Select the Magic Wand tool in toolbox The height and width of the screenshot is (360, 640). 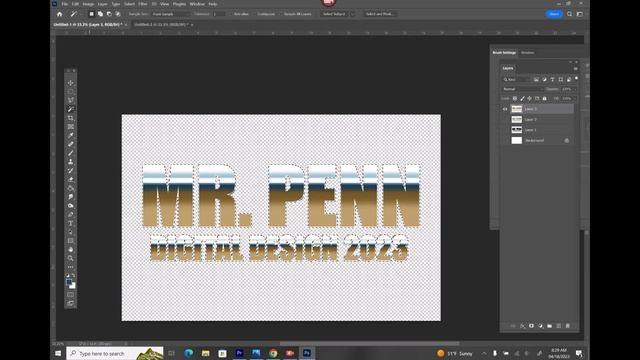click(x=71, y=109)
